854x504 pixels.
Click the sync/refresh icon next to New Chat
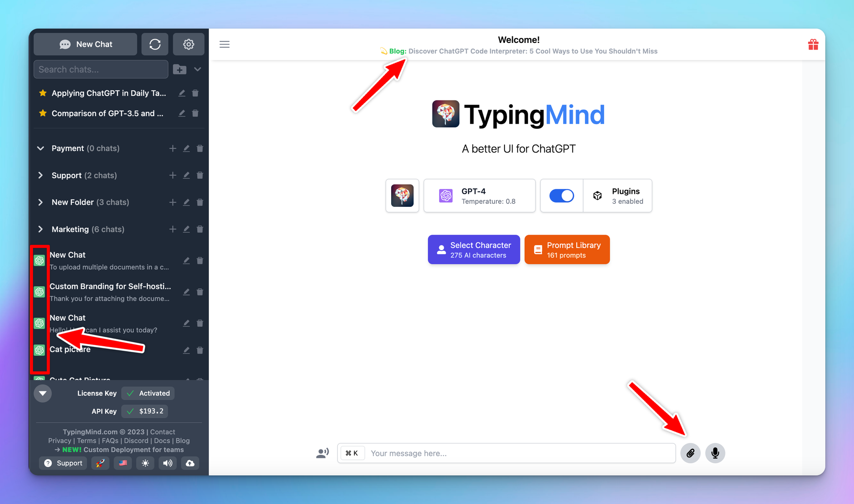click(x=155, y=44)
